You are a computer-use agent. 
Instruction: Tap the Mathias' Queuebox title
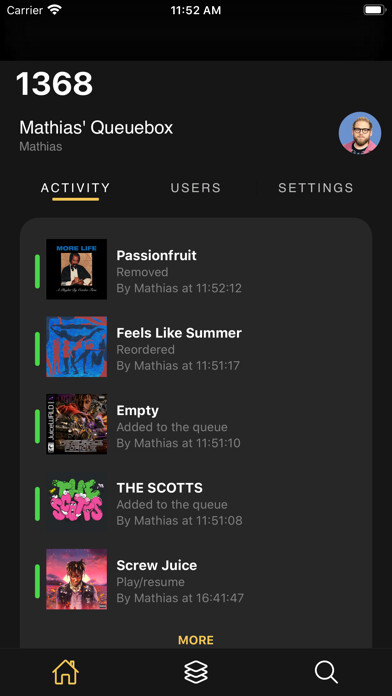click(96, 128)
